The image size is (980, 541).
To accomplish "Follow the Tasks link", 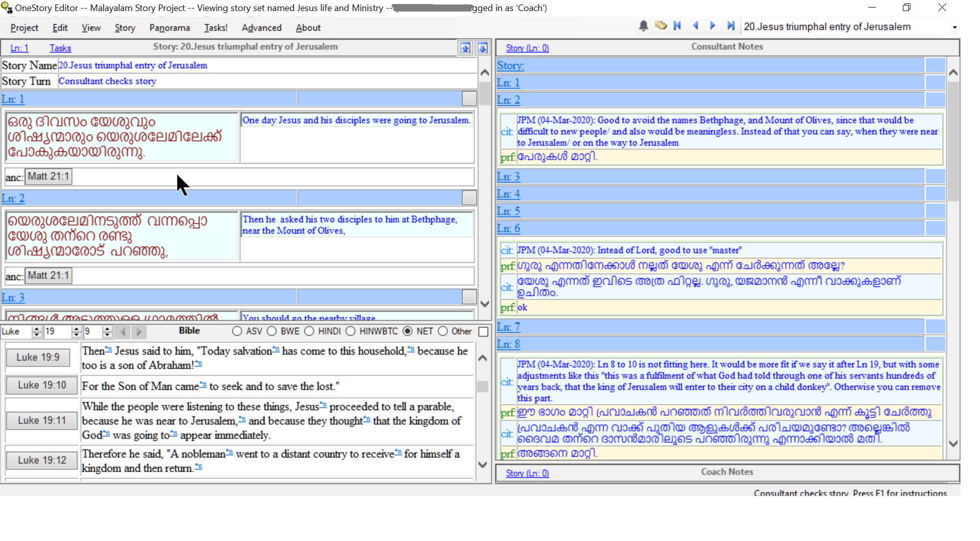I will tap(61, 48).
